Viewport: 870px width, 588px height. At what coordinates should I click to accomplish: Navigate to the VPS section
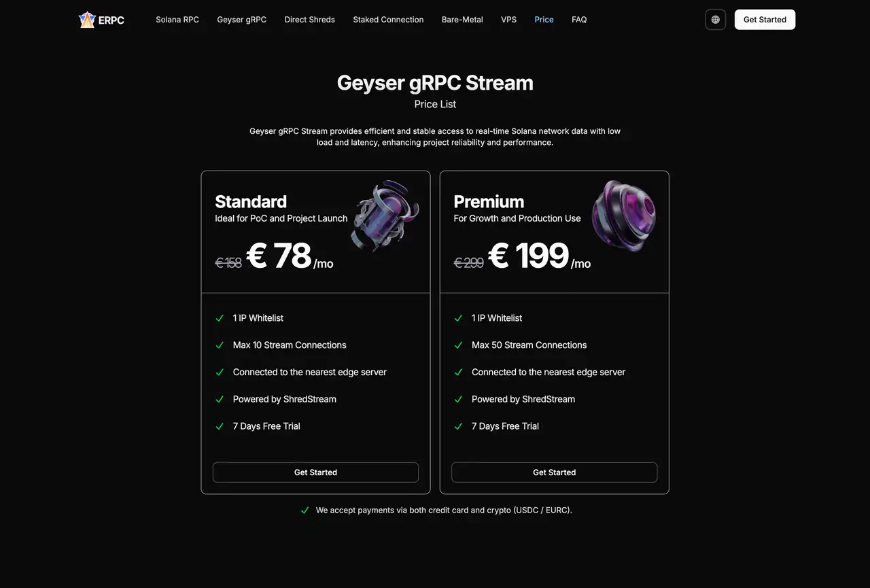coord(508,20)
